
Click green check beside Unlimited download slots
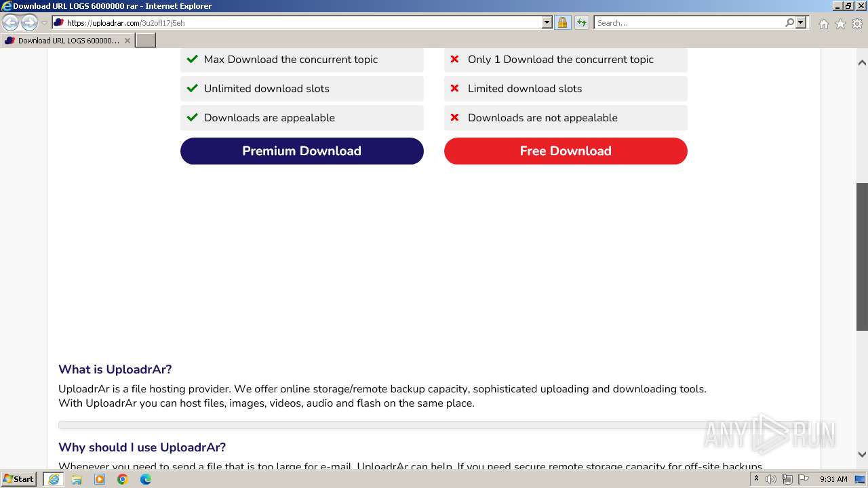[192, 88]
